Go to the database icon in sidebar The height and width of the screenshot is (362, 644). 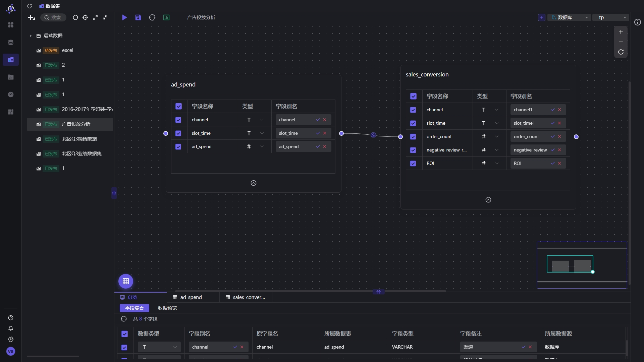[11, 42]
